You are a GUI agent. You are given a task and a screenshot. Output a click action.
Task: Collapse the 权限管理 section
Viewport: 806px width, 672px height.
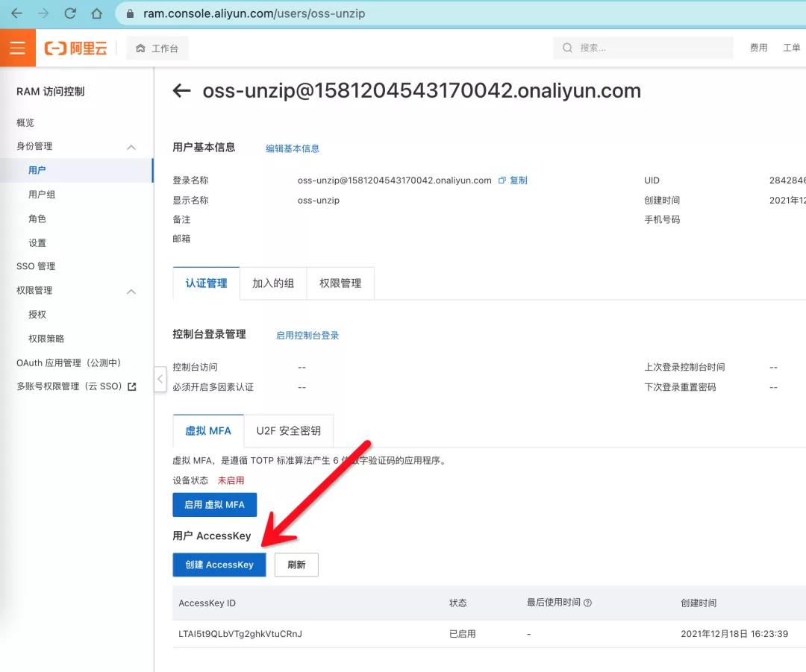tap(131, 290)
